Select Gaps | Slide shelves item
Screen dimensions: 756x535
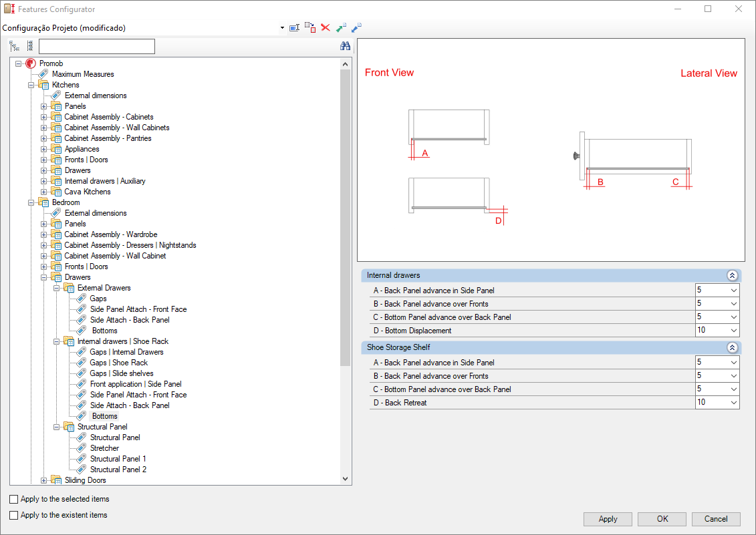point(122,373)
